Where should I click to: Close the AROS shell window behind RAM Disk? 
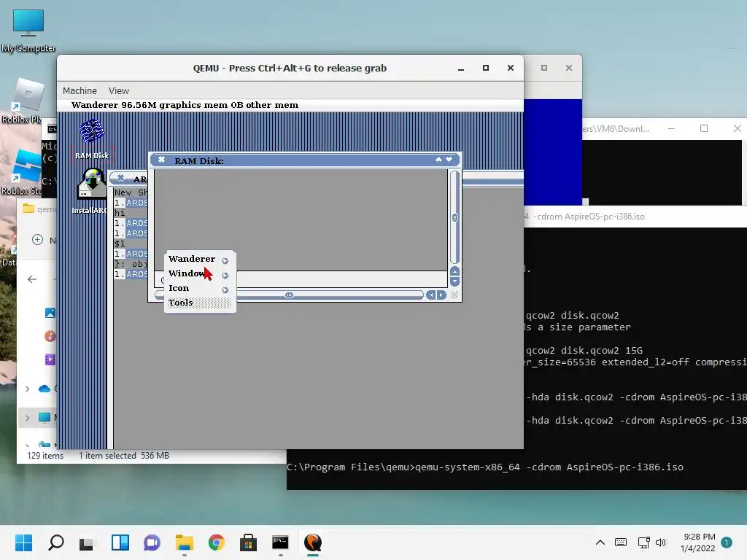click(120, 178)
